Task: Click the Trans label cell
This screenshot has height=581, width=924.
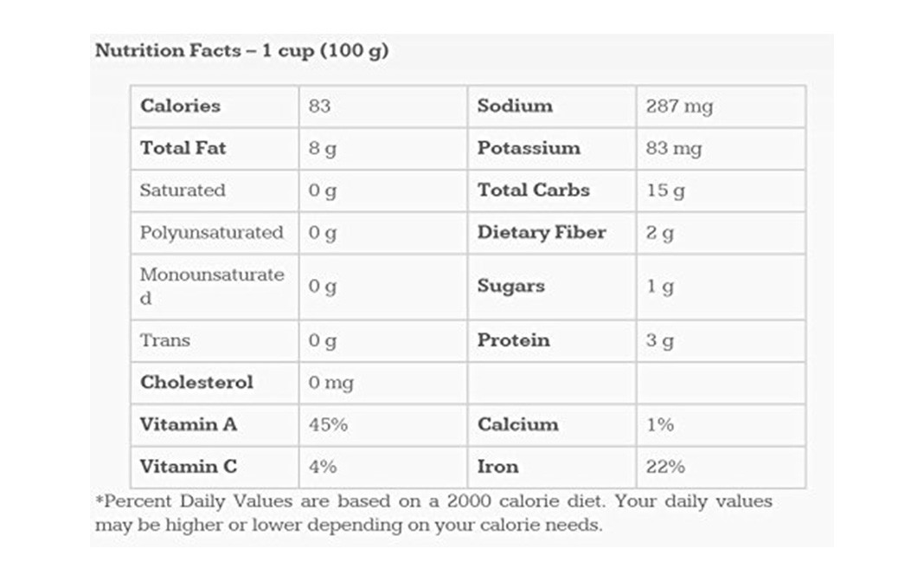Action: (x=164, y=340)
